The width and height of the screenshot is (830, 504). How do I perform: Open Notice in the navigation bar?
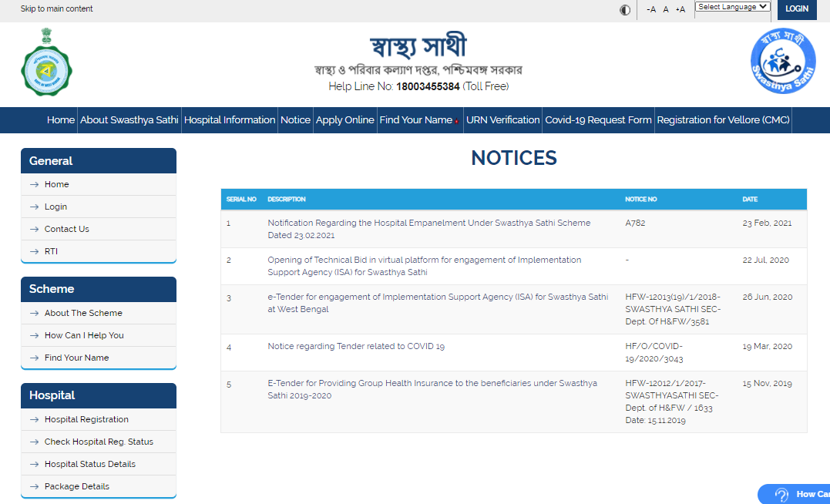pos(295,120)
